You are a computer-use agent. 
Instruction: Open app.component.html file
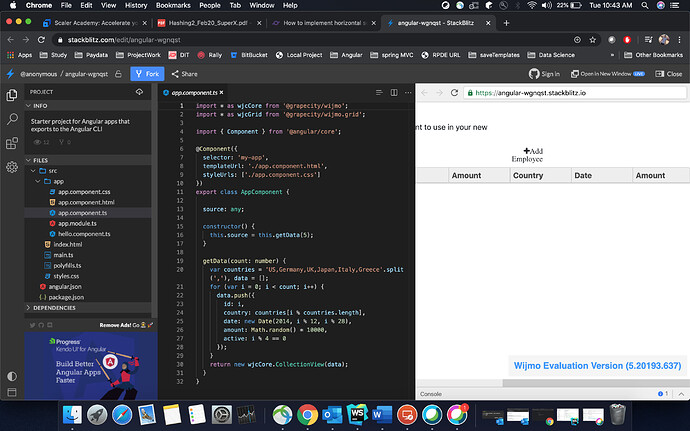[x=86, y=203]
